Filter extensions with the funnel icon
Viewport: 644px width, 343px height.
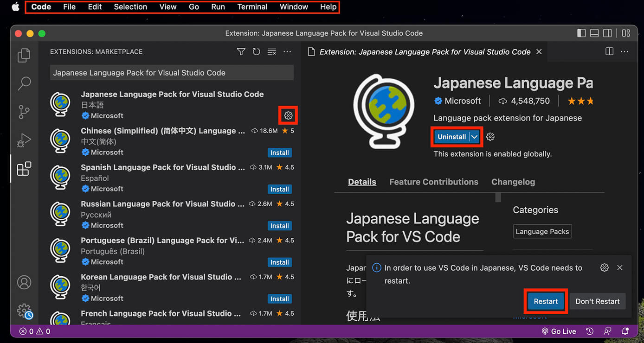click(x=241, y=51)
